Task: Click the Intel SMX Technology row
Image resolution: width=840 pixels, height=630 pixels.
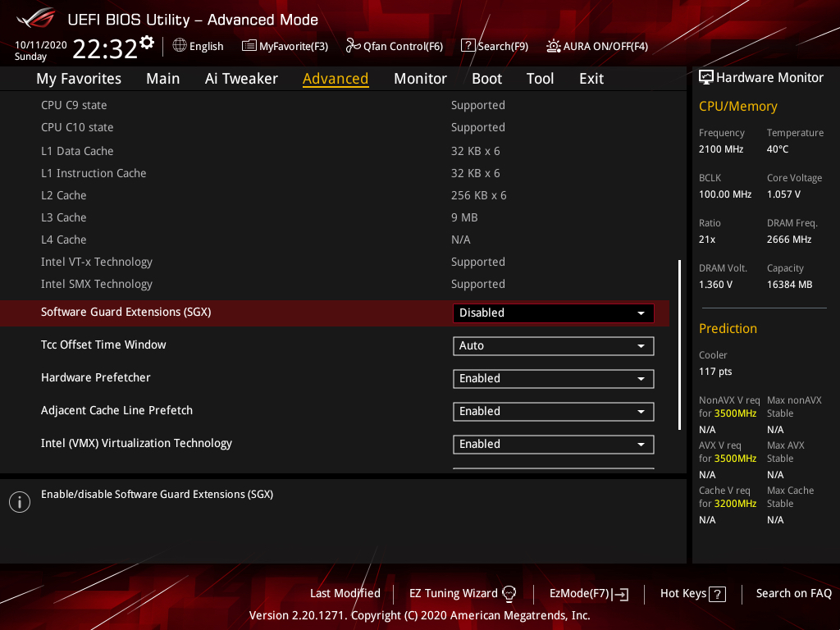Action: 335,284
